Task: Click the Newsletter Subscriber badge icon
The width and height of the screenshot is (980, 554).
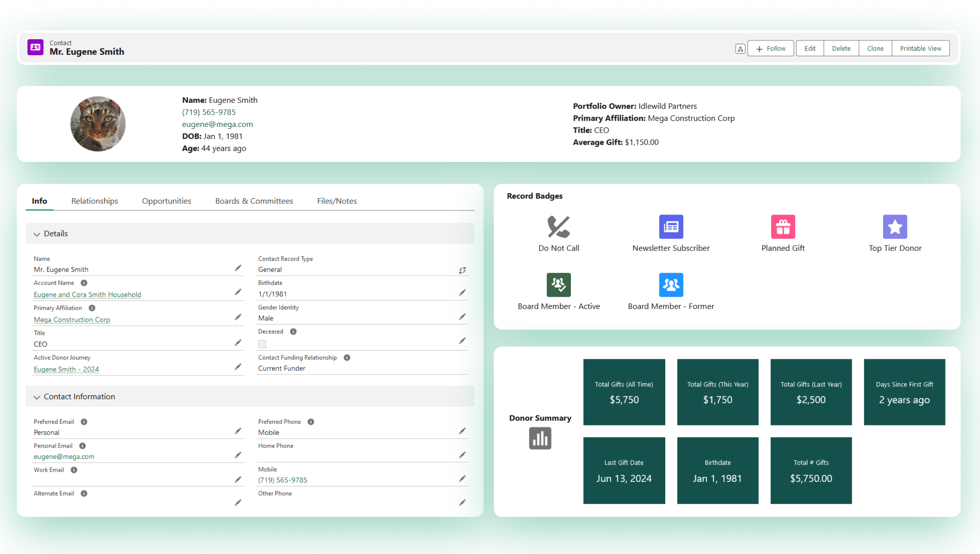Action: point(671,227)
